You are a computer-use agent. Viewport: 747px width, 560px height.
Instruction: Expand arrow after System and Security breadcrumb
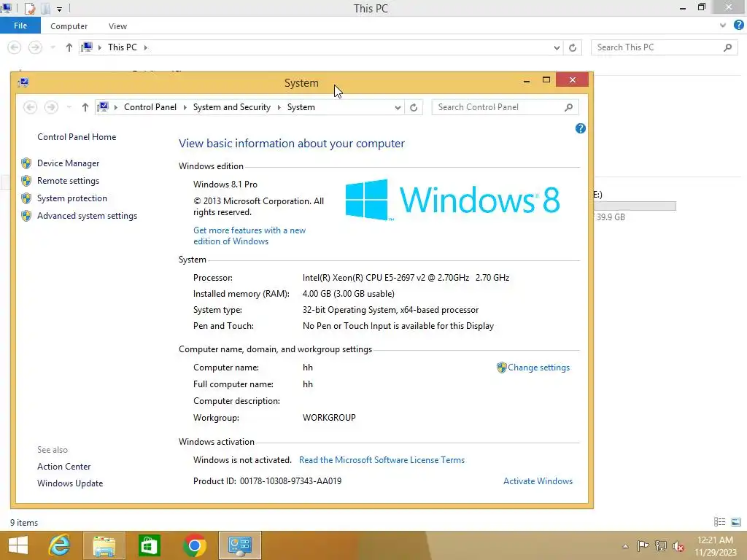pyautogui.click(x=279, y=108)
